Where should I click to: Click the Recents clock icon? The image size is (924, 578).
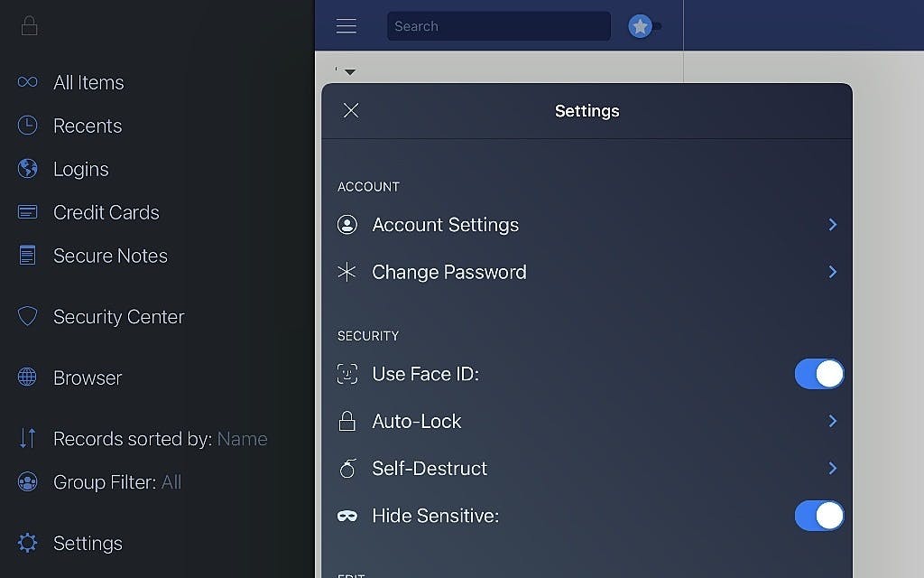click(x=28, y=126)
